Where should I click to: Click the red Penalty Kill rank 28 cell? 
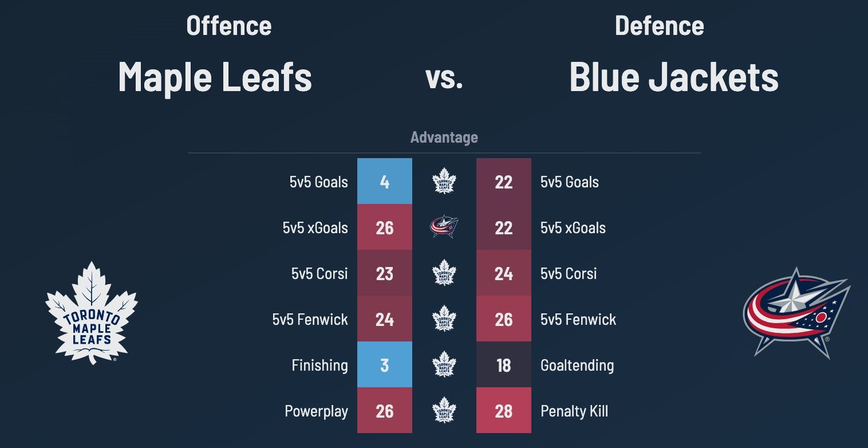point(503,411)
